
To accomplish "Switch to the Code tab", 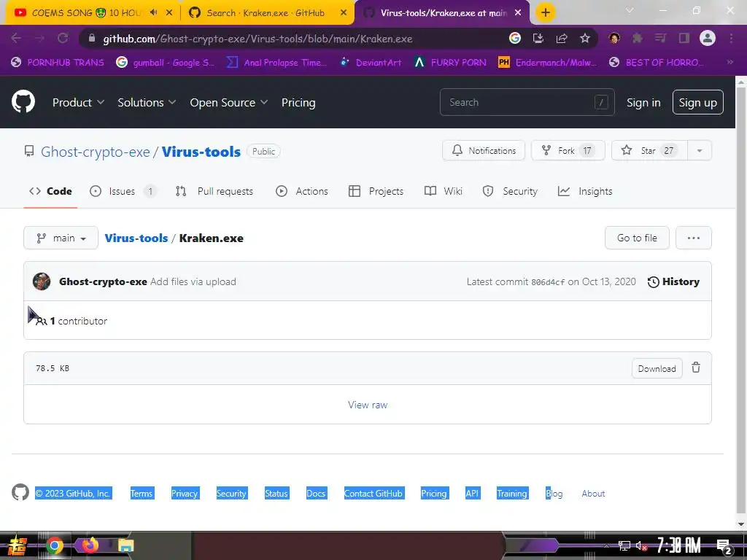I will [50, 191].
